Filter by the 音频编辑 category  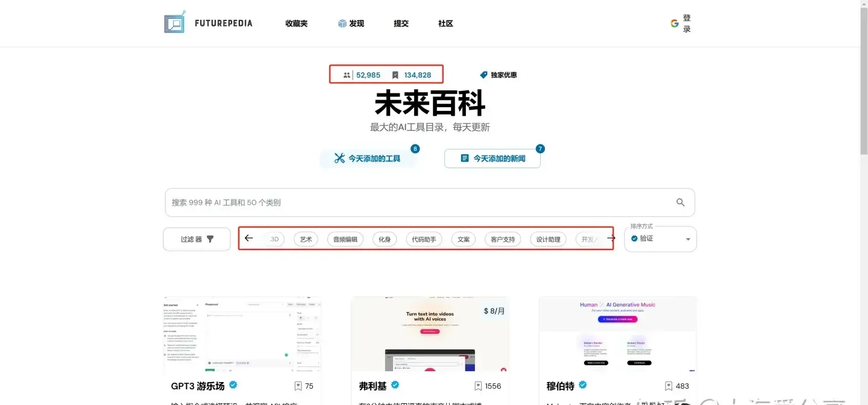click(345, 239)
